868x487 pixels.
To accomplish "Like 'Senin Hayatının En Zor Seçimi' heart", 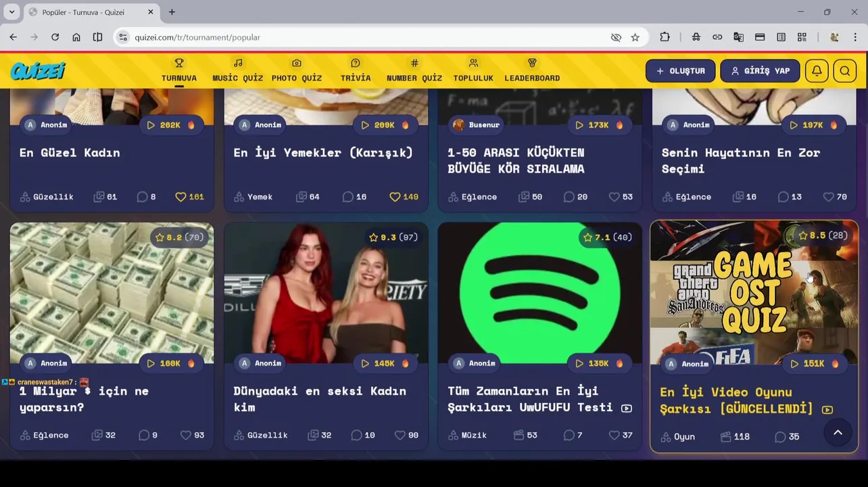I will [828, 197].
